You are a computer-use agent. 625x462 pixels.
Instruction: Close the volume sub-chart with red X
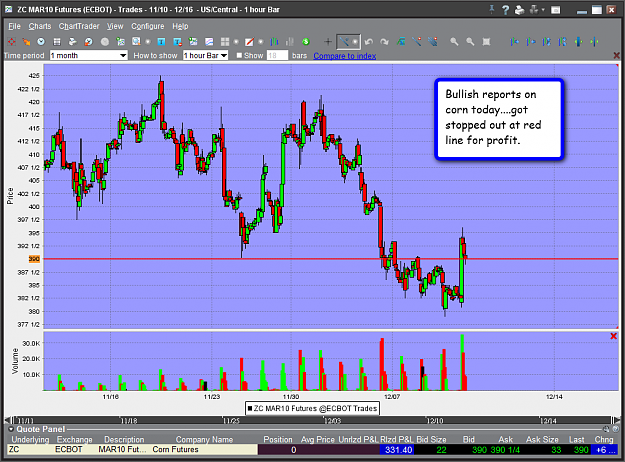coord(613,336)
